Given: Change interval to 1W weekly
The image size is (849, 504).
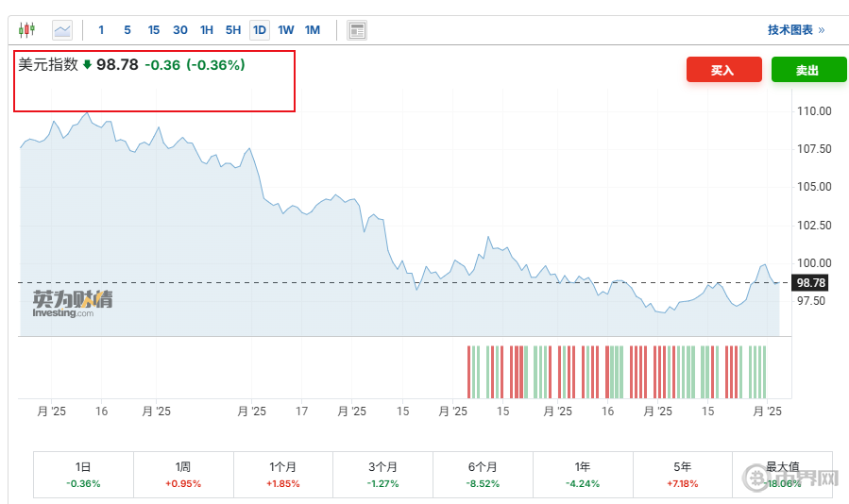Looking at the screenshot, I should pyautogui.click(x=285, y=30).
